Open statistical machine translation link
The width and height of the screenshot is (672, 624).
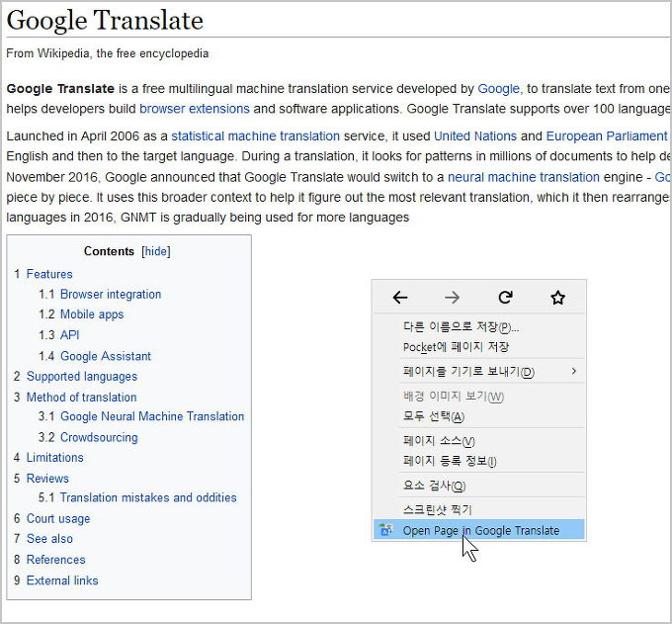255,135
